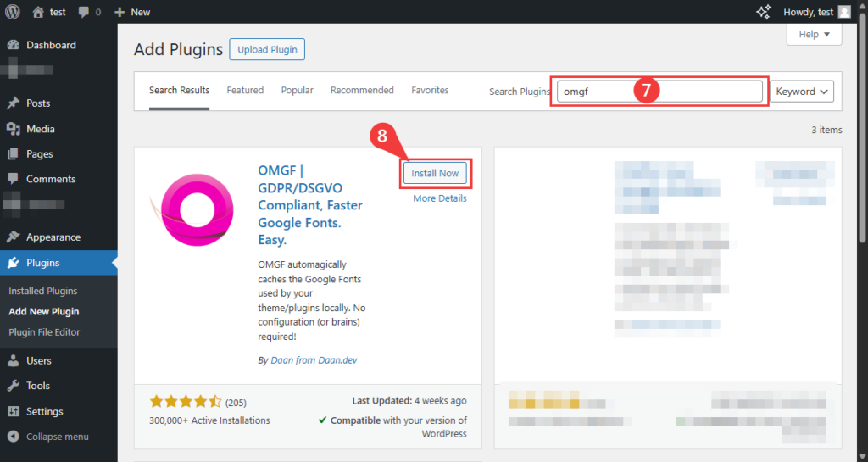
Task: Click the New label in admin bar
Action: coord(141,12)
